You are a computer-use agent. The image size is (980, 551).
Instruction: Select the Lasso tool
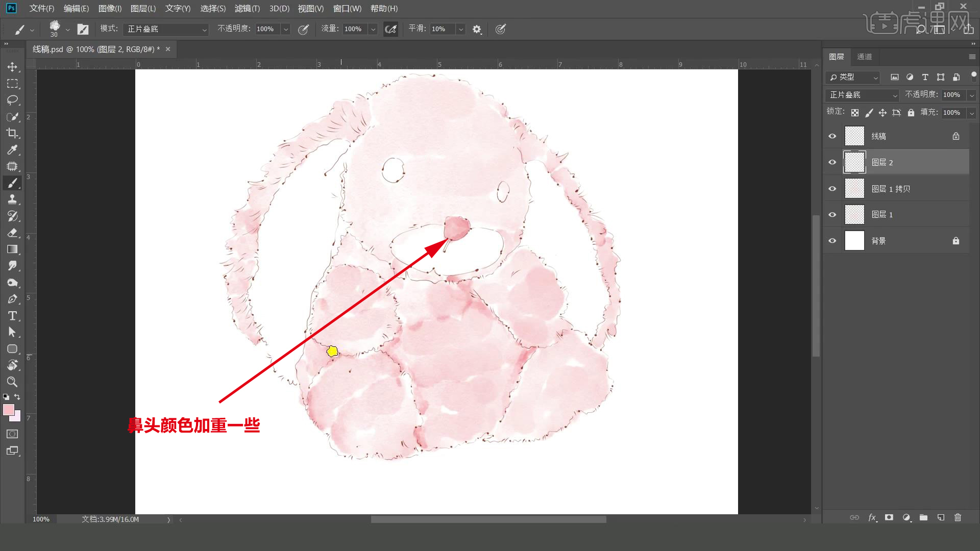point(12,100)
